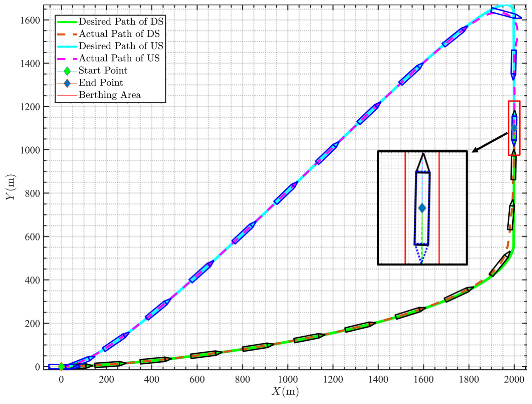Viewport: 532px width, 404px height.
Task: Click the blue diamond end point inside the inset box
Action: [422, 208]
